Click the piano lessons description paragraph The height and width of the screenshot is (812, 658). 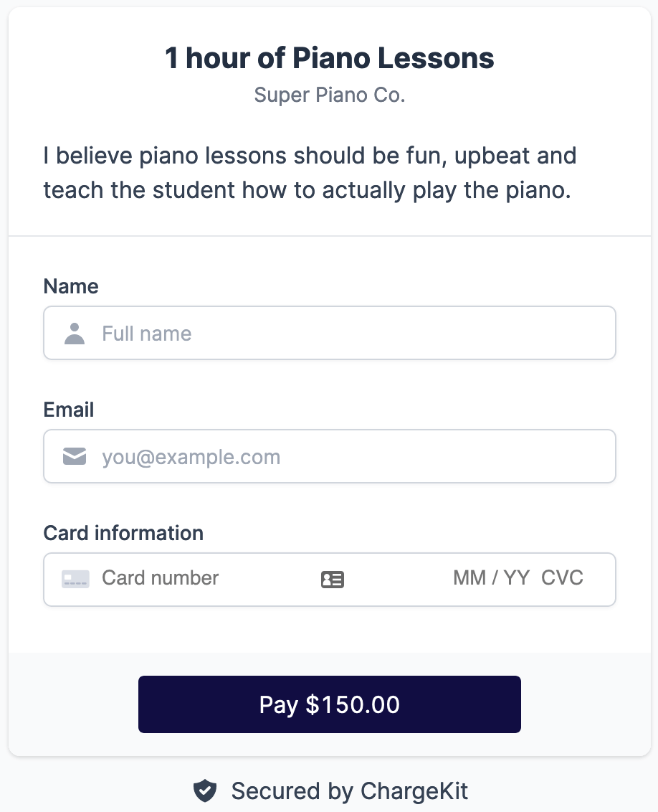pos(310,173)
